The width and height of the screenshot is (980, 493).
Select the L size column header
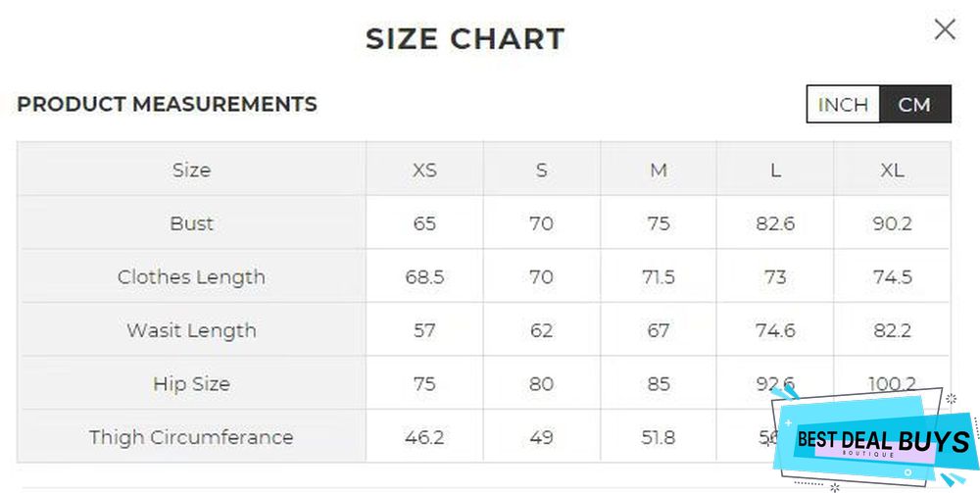[x=775, y=170]
